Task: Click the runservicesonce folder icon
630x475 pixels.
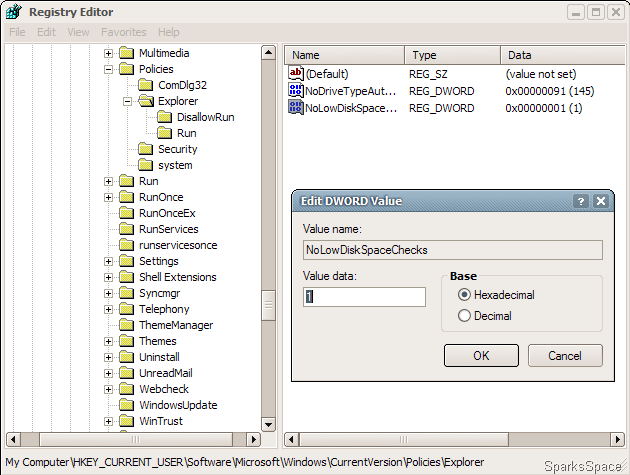Action: pyautogui.click(x=127, y=245)
